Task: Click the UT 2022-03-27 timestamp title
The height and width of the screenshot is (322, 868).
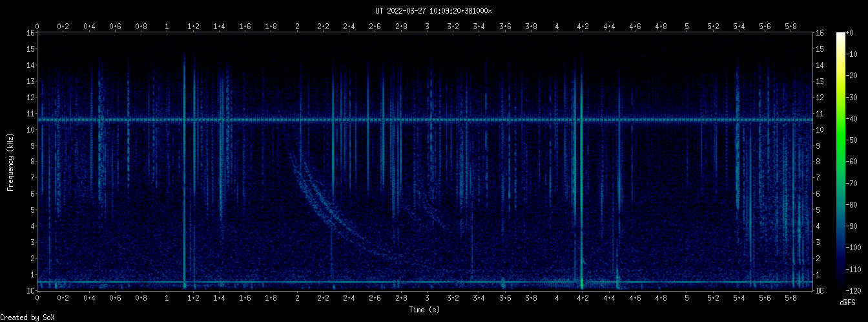Action: click(x=433, y=11)
